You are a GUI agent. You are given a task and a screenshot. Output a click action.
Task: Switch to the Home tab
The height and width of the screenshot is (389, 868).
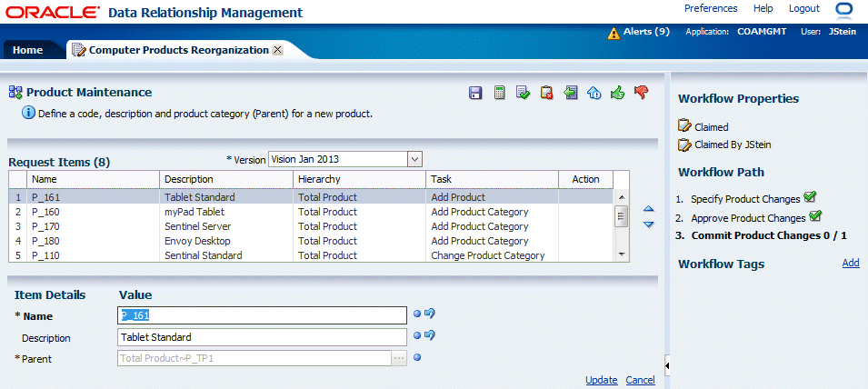27,50
